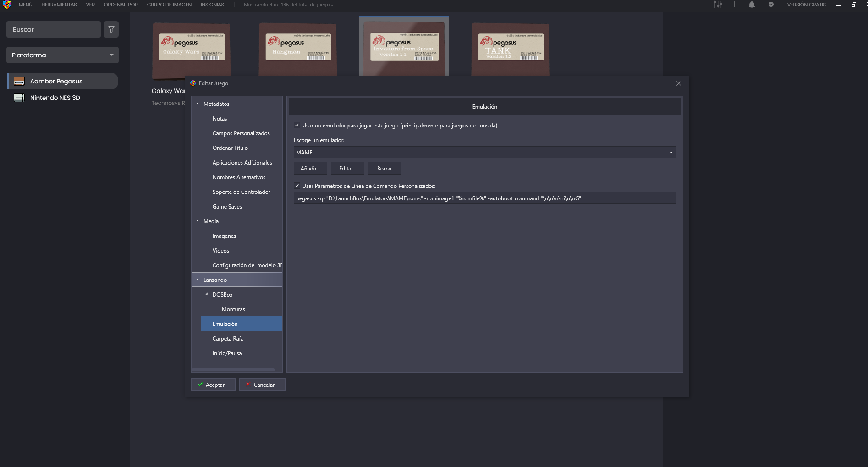Image resolution: width=868 pixels, height=467 pixels.
Task: Open the sliders settings icon in top bar
Action: pos(718,5)
